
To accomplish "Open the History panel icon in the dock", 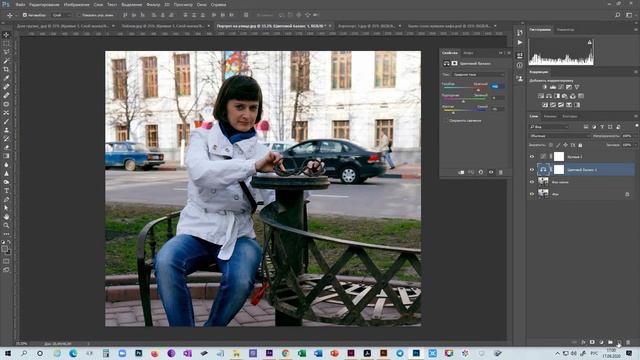I will (520, 33).
